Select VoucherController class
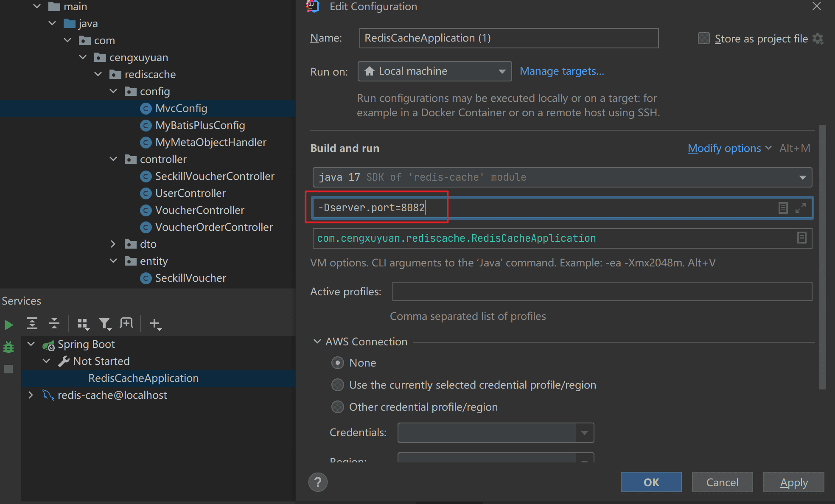Viewport: 835px width, 504px height. 199,210
